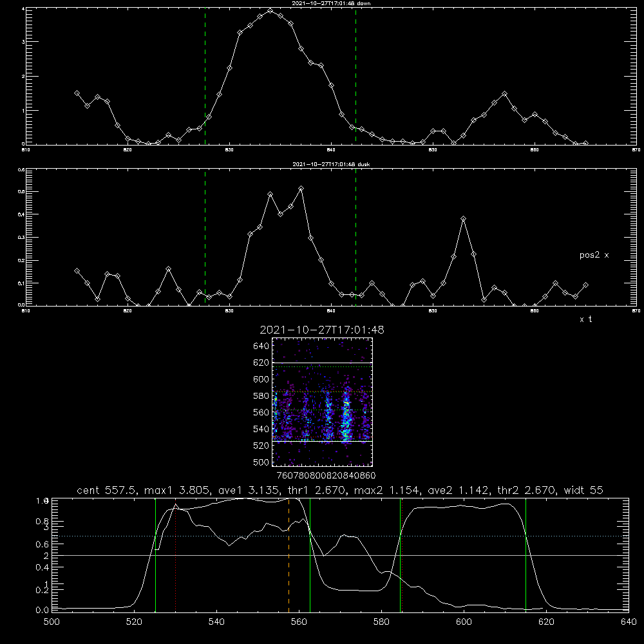The width and height of the screenshot is (644, 644).
Task: Click the "600" label on bottom plot x-axis
Action: [464, 622]
